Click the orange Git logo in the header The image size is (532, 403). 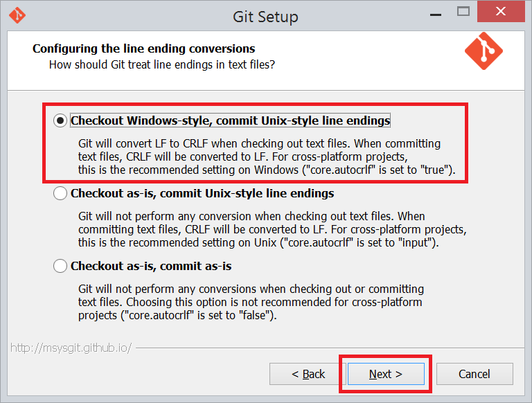484,52
